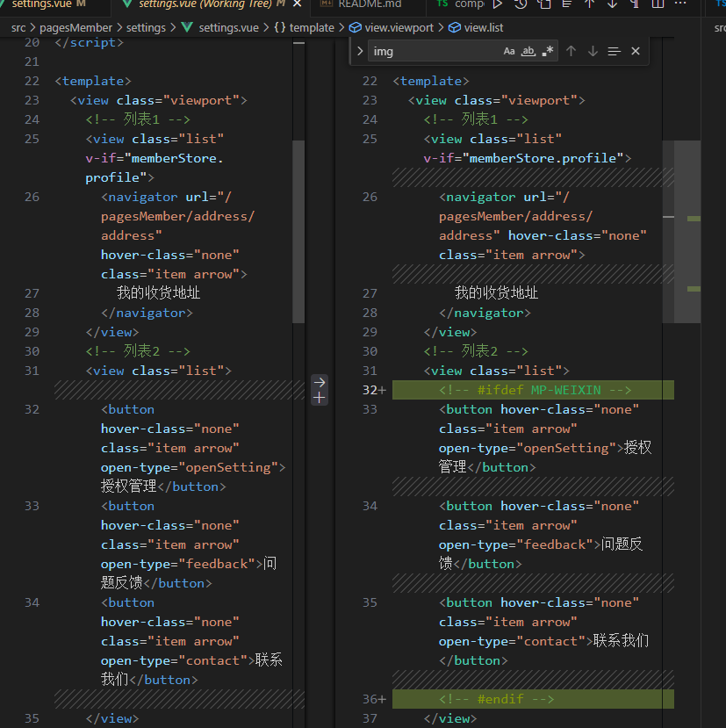This screenshot has width=726, height=728.
Task: Close the find widget
Action: point(636,51)
